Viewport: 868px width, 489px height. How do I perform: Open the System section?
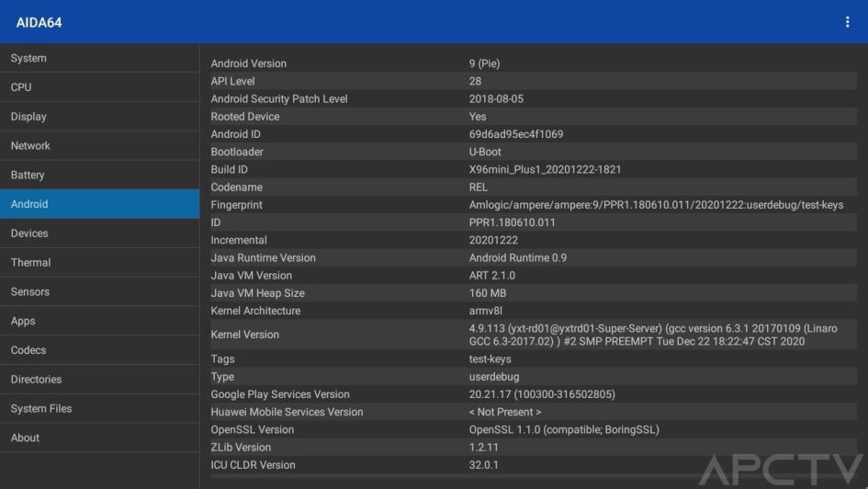click(x=99, y=58)
